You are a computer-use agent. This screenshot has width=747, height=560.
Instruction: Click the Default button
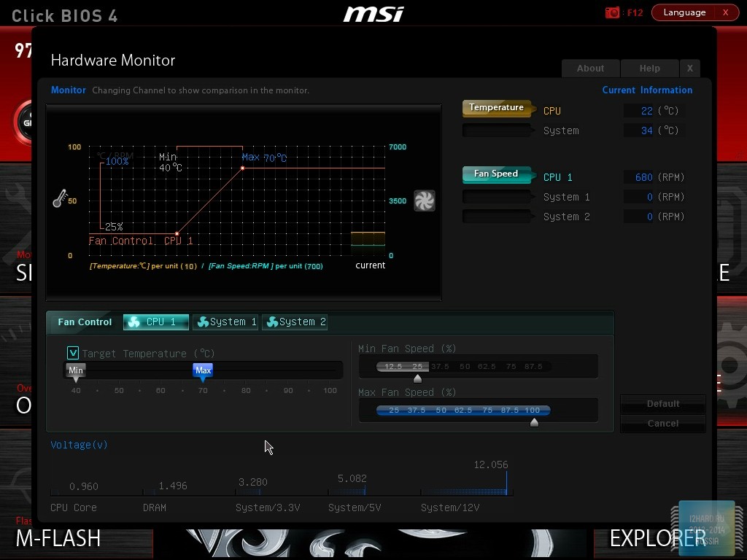662,404
